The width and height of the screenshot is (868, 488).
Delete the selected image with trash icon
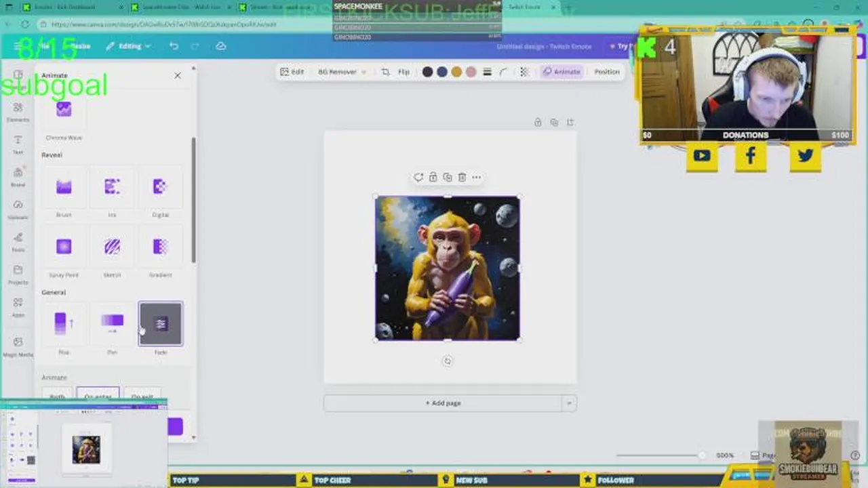pyautogui.click(x=462, y=178)
